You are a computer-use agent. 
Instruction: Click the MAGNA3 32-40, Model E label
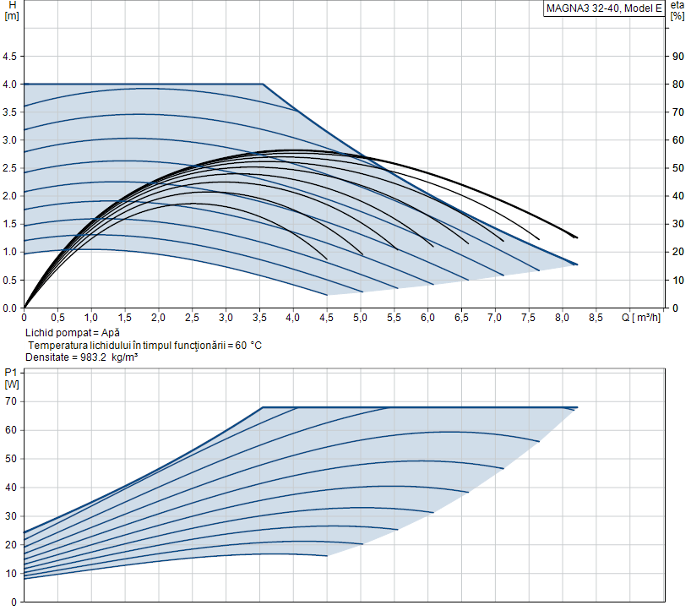(x=604, y=8)
